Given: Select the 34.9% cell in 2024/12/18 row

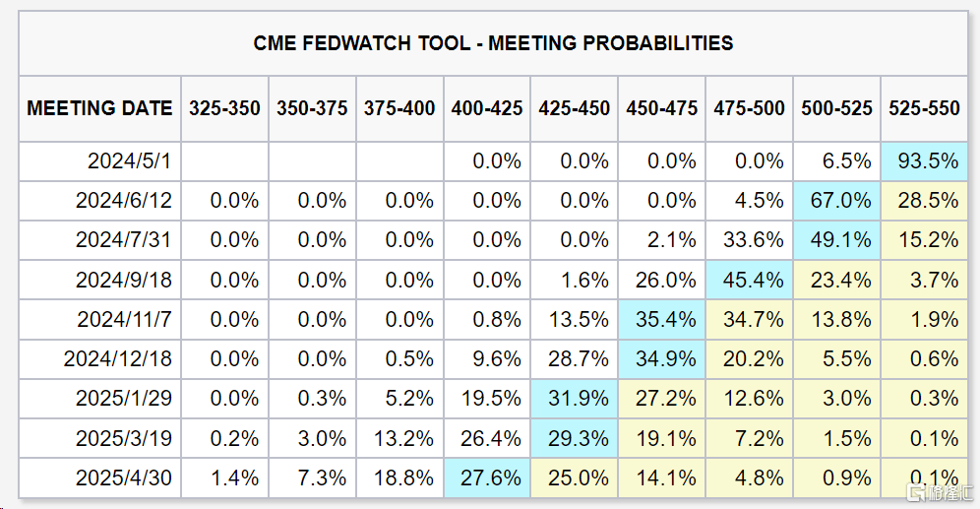Looking at the screenshot, I should pyautogui.click(x=662, y=359).
